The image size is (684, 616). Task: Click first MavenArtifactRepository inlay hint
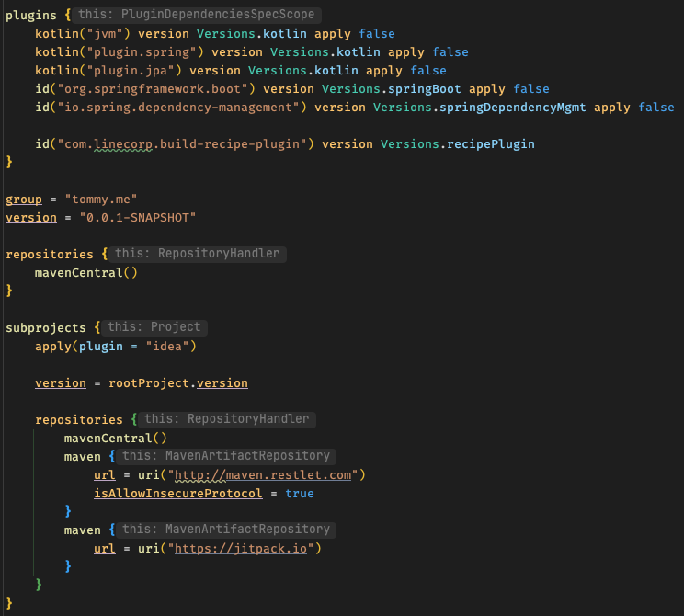(226, 456)
